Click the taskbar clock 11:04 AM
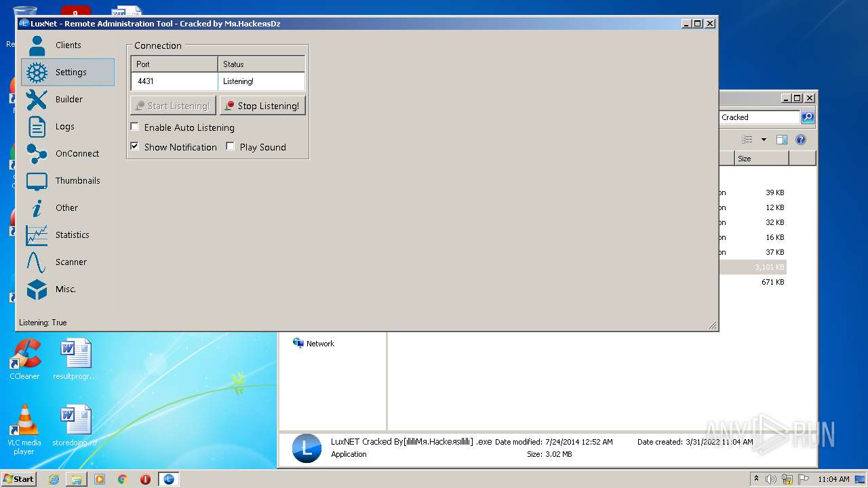Viewport: 868px width, 488px height. click(833, 479)
